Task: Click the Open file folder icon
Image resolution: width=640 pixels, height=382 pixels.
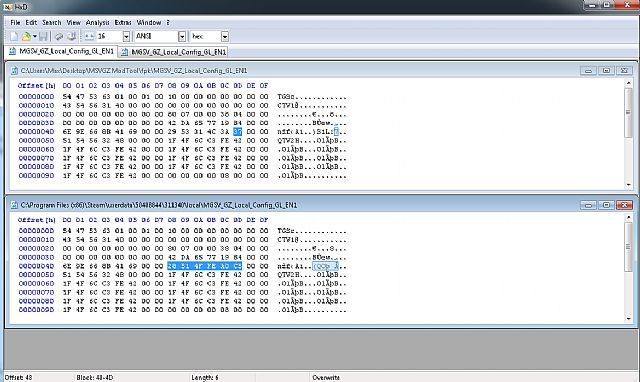Action: 26,37
